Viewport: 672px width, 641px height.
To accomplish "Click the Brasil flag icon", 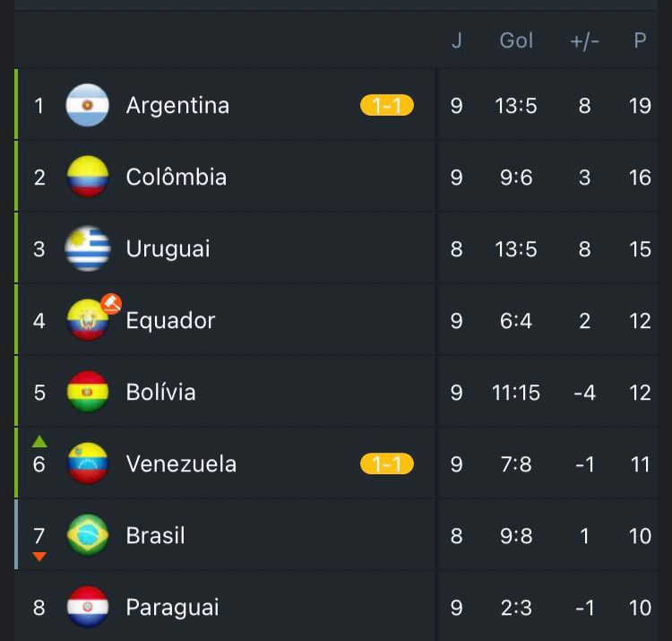I will coord(88,536).
